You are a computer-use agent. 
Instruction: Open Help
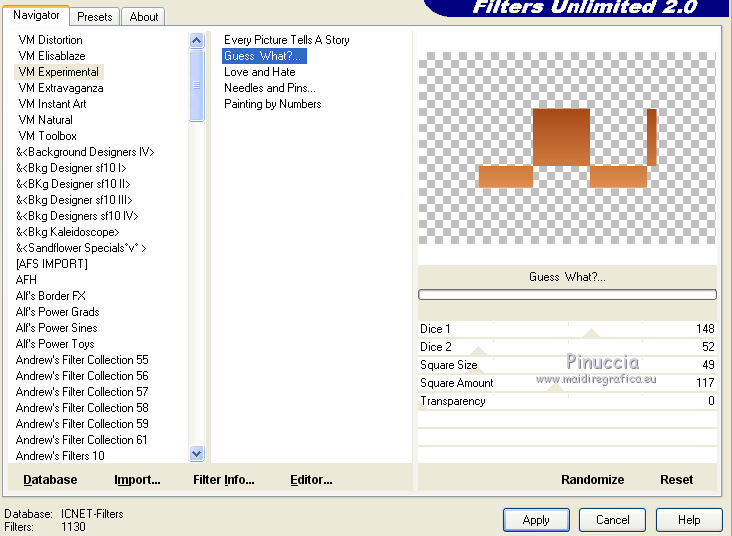pyautogui.click(x=689, y=520)
